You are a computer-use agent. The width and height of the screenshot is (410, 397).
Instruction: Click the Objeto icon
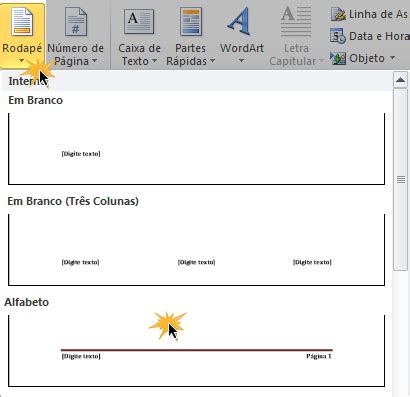tap(338, 58)
